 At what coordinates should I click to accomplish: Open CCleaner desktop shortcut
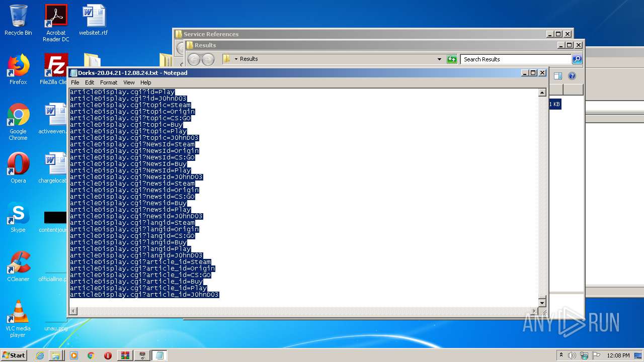click(18, 266)
